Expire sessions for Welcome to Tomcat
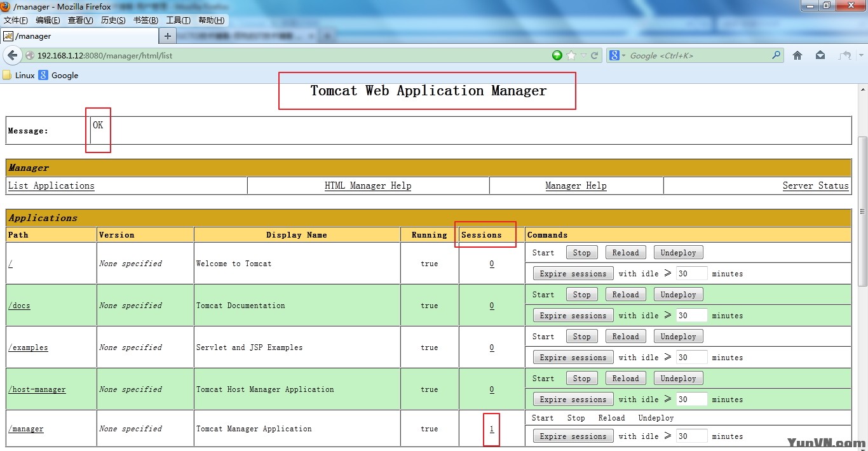868x451 pixels. (x=573, y=274)
